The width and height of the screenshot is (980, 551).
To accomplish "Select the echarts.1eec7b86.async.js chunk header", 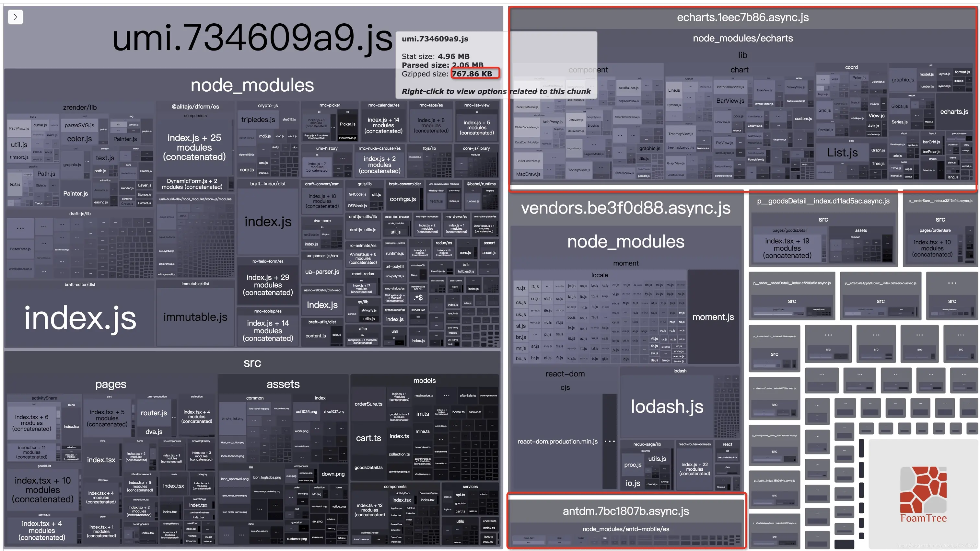I will tap(742, 17).
